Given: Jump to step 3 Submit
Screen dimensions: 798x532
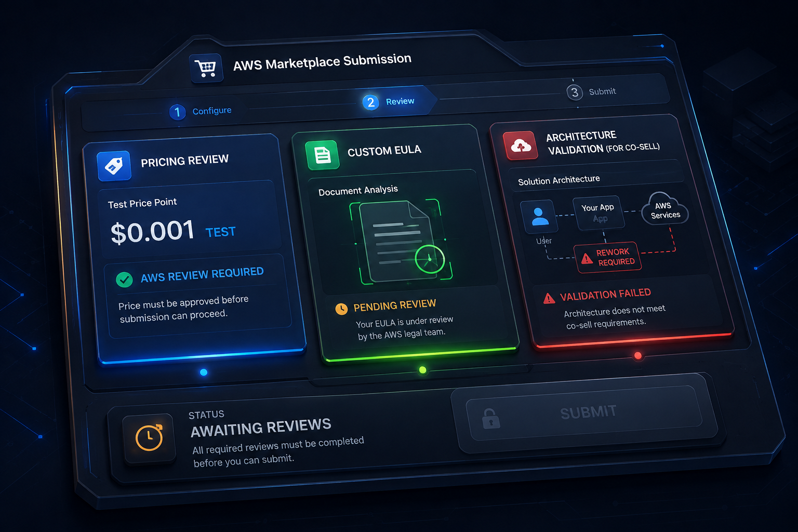Looking at the screenshot, I should (591, 92).
